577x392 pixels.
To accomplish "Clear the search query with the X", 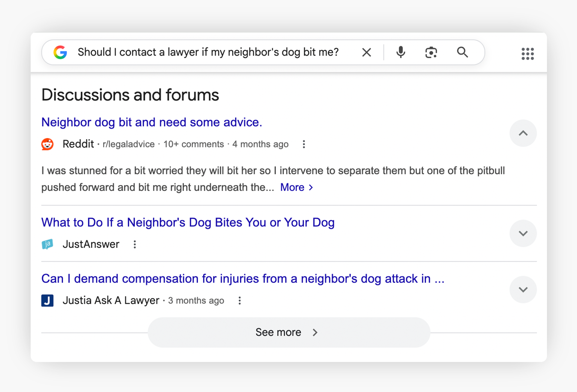I will (x=366, y=52).
